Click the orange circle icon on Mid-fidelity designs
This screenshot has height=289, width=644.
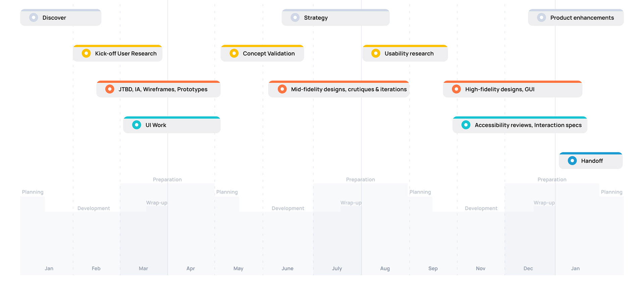(x=282, y=89)
